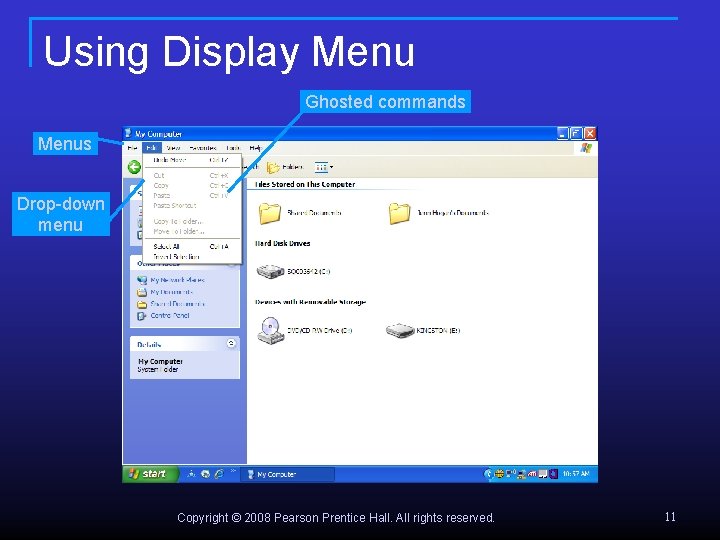Click the My Computer title bar icon

pyautogui.click(x=128, y=134)
